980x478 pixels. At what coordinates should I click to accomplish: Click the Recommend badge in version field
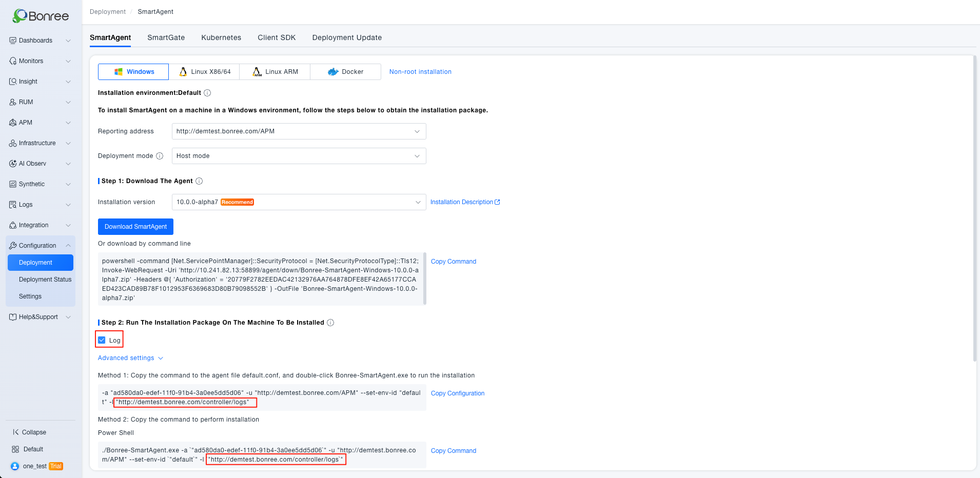click(x=237, y=202)
